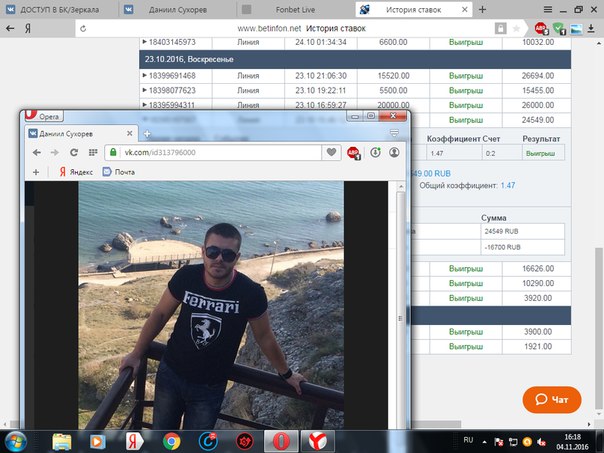The width and height of the screenshot is (604, 453).
Task: Go back in Yandex browser
Action: (x=10, y=28)
